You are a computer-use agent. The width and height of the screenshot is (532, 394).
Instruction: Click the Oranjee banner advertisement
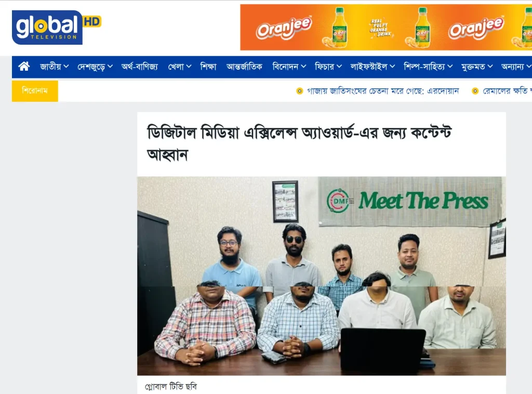tap(386, 27)
